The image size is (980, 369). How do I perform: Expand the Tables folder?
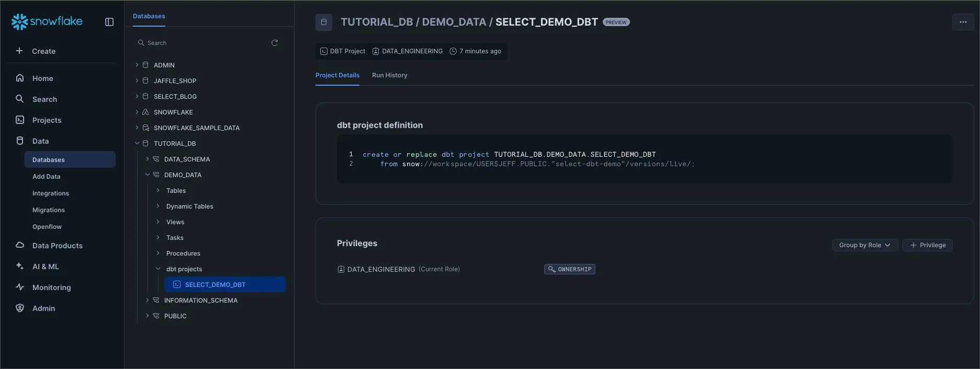[x=158, y=190]
